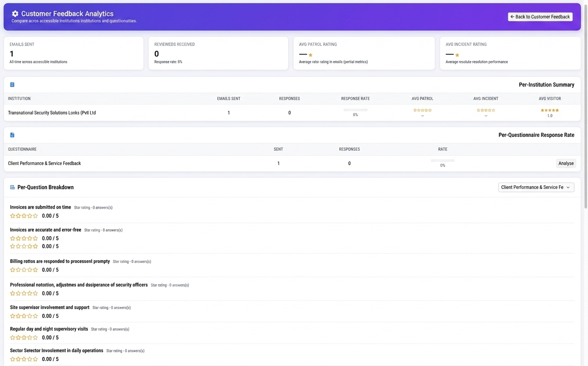
Task: Click stars under Sector Selector Invoolement question
Action: (x=24, y=359)
